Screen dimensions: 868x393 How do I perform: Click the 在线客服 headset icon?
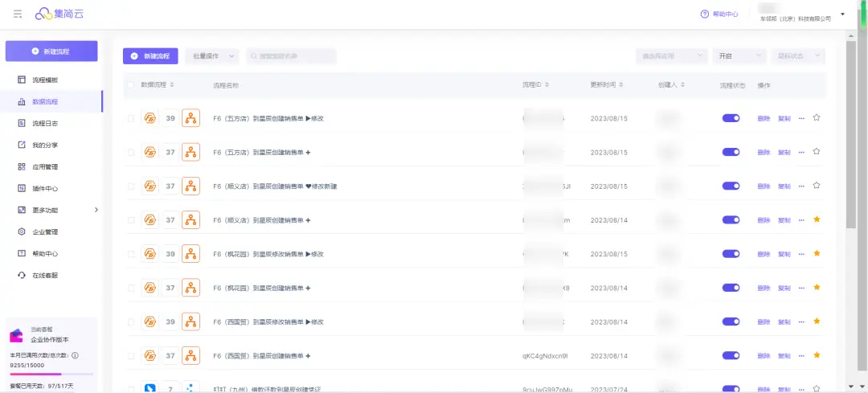tap(22, 275)
